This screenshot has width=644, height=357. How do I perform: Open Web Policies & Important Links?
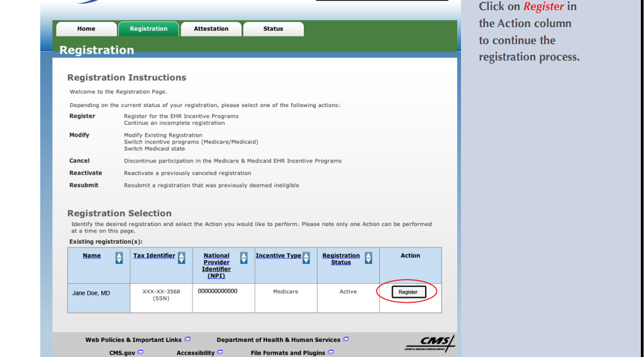(x=133, y=340)
